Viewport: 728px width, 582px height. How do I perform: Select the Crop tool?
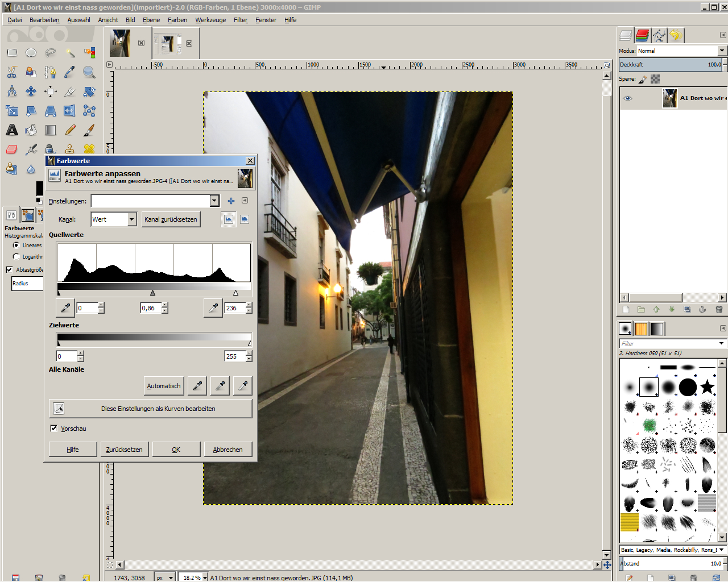[70, 92]
